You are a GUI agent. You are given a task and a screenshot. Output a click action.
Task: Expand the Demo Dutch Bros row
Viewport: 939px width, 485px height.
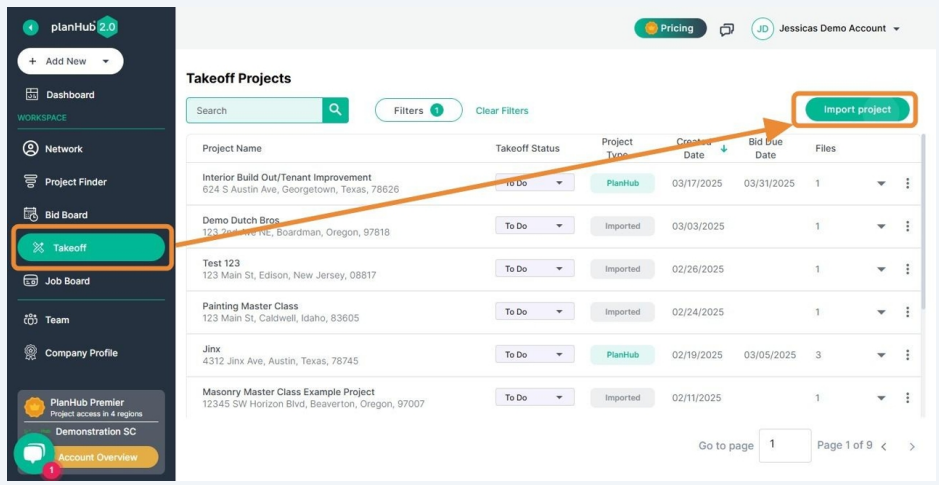click(x=881, y=226)
